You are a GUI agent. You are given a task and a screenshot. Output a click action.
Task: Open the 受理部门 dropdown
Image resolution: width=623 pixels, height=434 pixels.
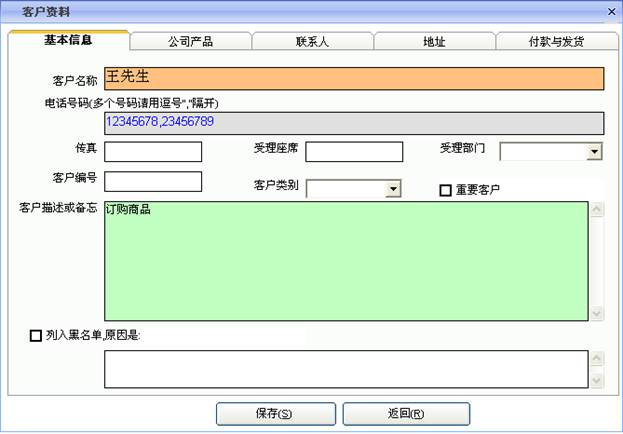click(594, 152)
